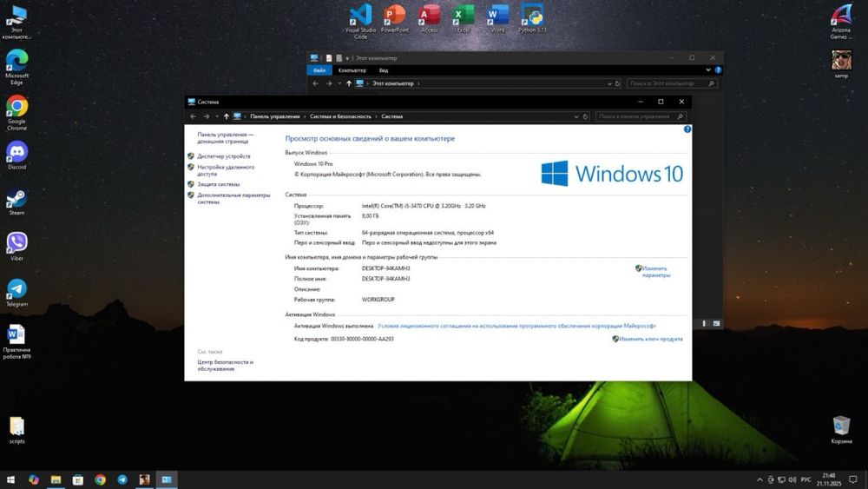This screenshot has height=489, width=868.
Task: Open the Google Chrome desktop shortcut
Action: click(16, 112)
